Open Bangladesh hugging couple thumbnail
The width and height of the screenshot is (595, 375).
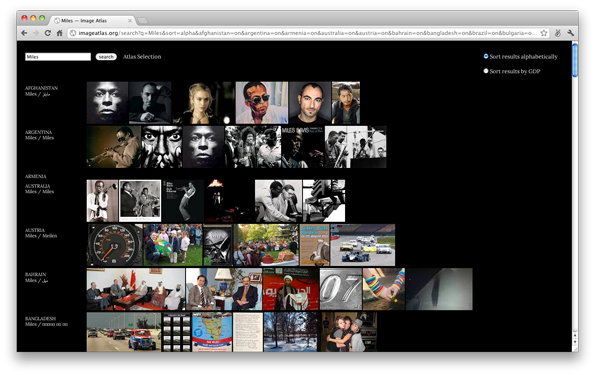coord(349,332)
